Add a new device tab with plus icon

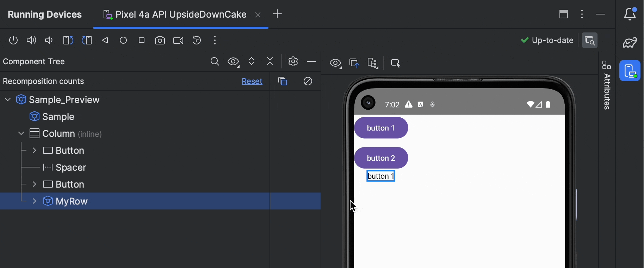pos(278,14)
